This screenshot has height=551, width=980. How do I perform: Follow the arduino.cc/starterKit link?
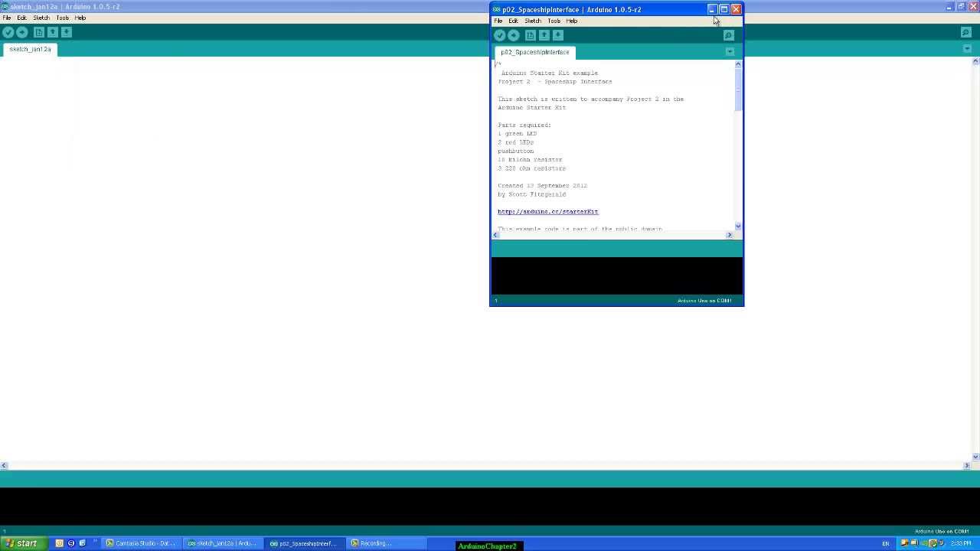[547, 211]
